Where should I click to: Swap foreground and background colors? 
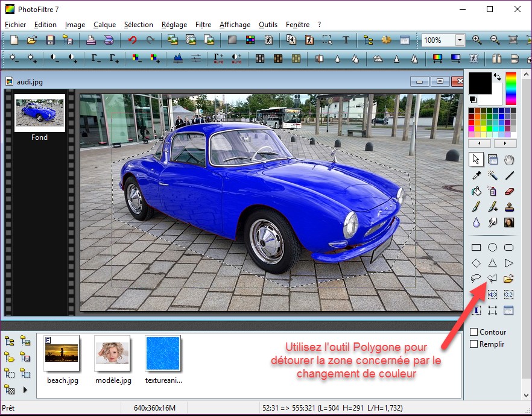(x=497, y=77)
